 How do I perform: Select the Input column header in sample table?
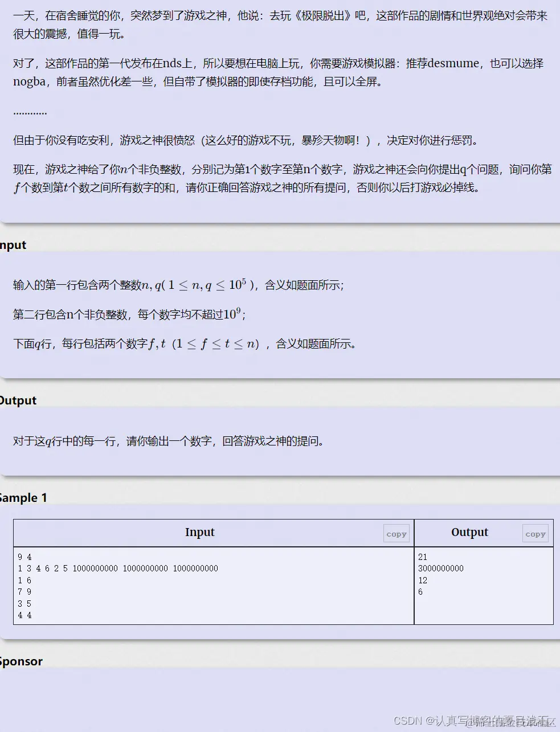point(199,533)
